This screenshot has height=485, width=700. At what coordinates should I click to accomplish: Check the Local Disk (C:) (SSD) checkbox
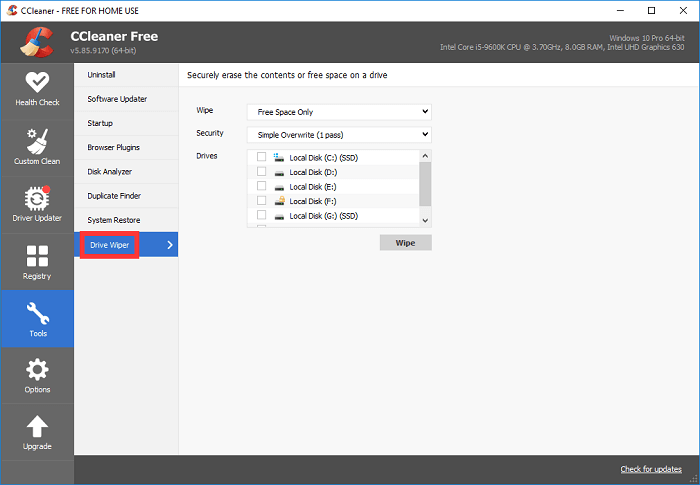pyautogui.click(x=262, y=157)
